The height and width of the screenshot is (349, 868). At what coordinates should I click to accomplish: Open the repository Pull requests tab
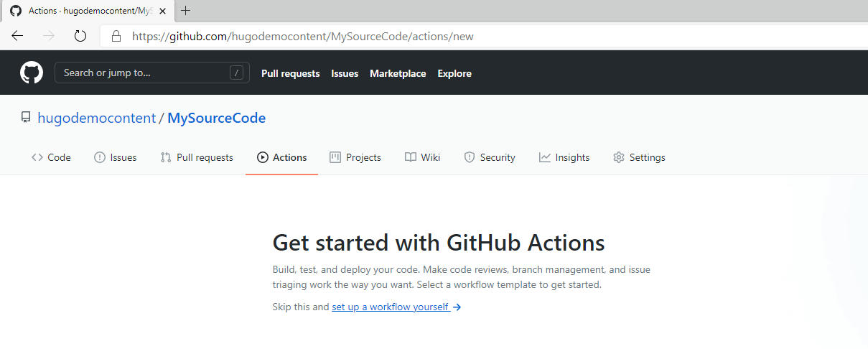tap(197, 157)
